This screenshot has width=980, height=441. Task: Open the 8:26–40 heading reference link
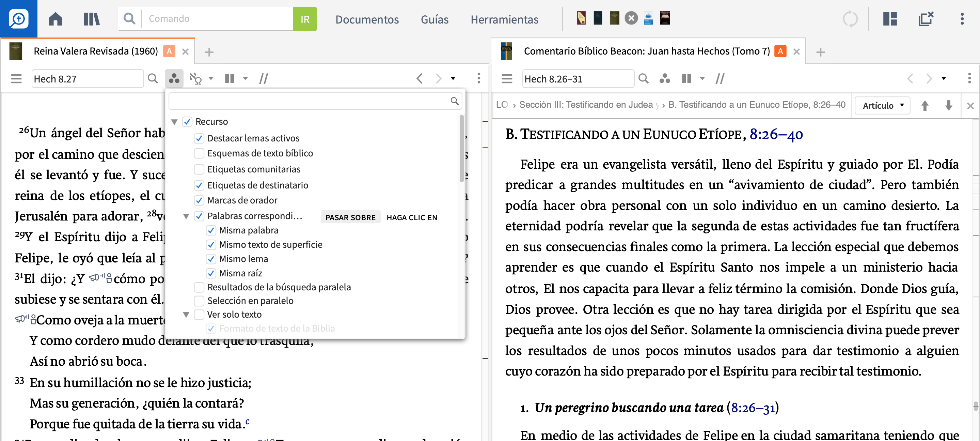click(x=776, y=134)
